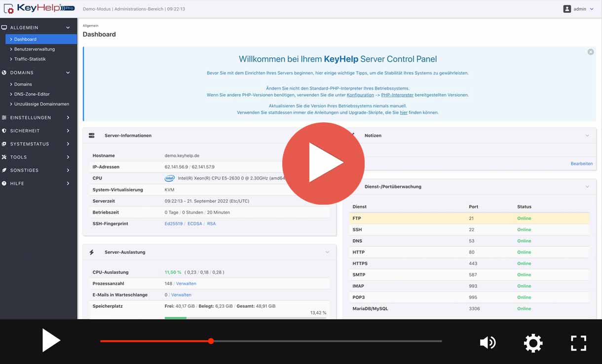The width and height of the screenshot is (602, 364).
Task: Open Unzulässige Domainnamen in the sidebar
Action: [x=41, y=104]
